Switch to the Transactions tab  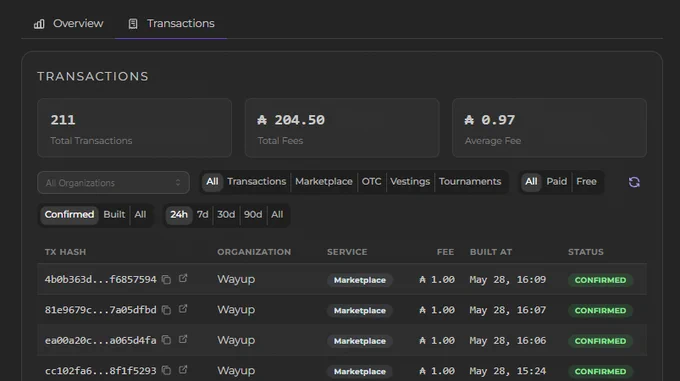[x=171, y=23]
